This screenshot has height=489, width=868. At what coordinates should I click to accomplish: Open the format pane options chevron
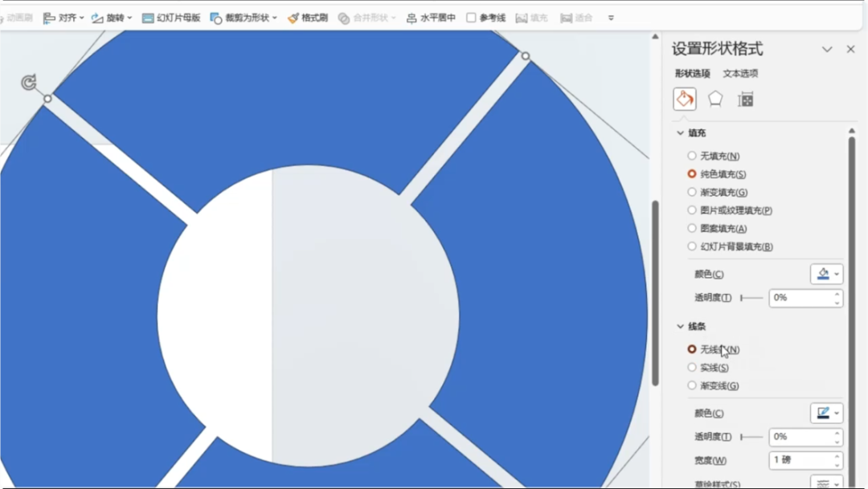pos(827,49)
